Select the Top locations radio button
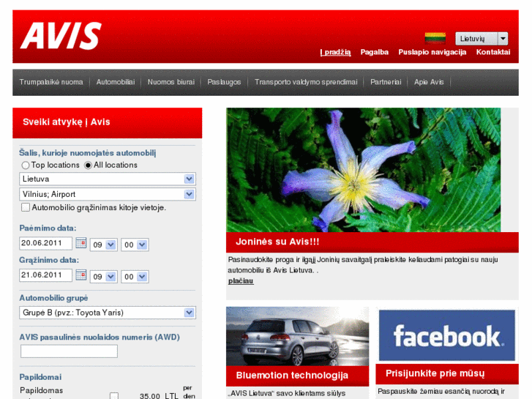The height and width of the screenshot is (399, 532). [x=26, y=165]
